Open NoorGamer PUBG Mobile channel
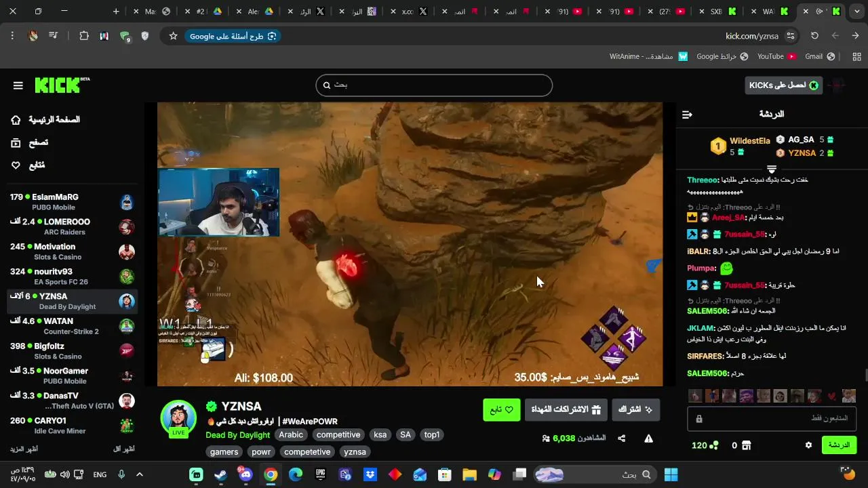Image resolution: width=868 pixels, height=488 pixels. point(72,375)
